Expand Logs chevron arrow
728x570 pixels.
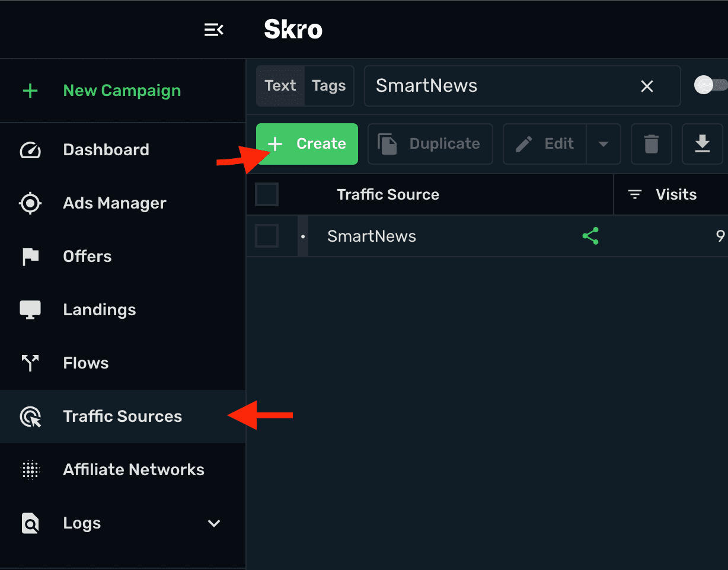[214, 523]
